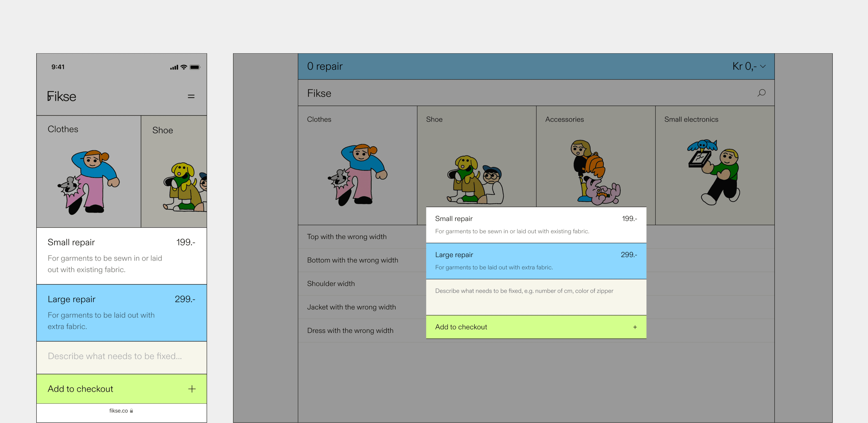Click the plus icon on mobile Add to checkout
This screenshot has width=868, height=423.
point(192,389)
